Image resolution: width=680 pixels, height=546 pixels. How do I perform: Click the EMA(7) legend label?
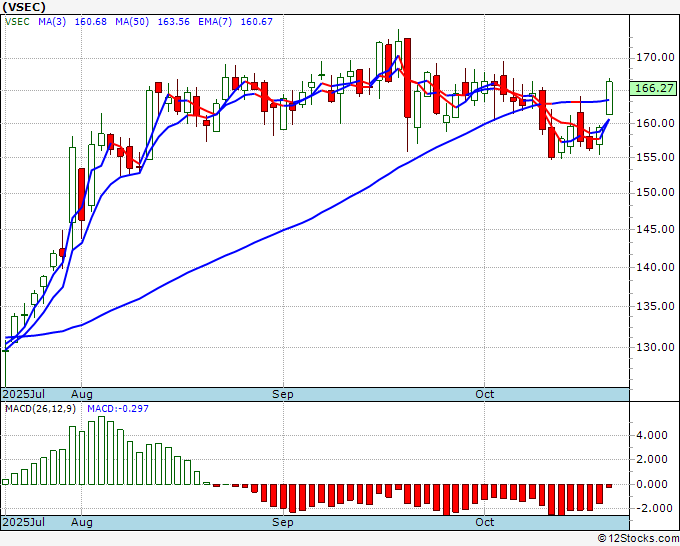215,21
